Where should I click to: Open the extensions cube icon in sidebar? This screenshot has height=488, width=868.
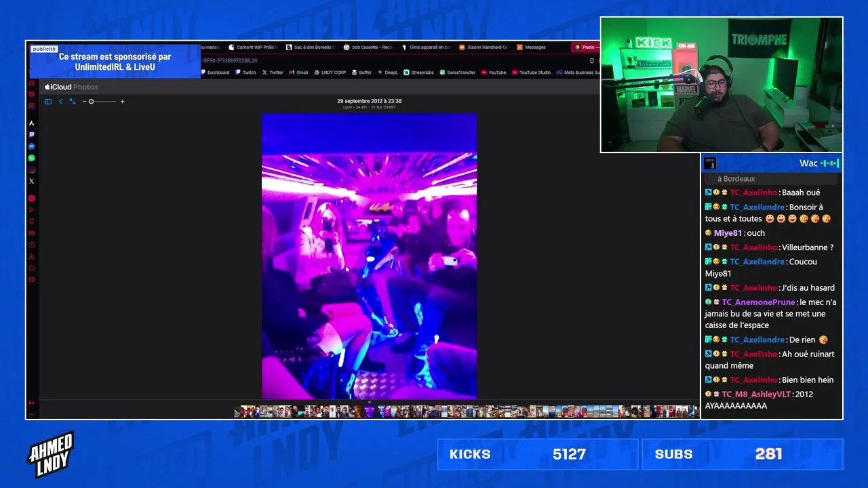31,268
